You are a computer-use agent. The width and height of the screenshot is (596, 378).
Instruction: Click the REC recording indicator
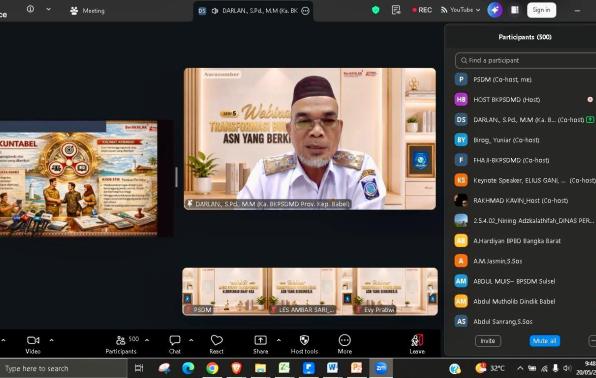tap(422, 10)
